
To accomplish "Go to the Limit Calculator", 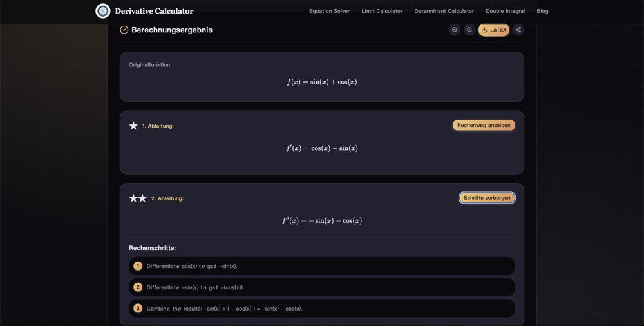I will [x=382, y=11].
